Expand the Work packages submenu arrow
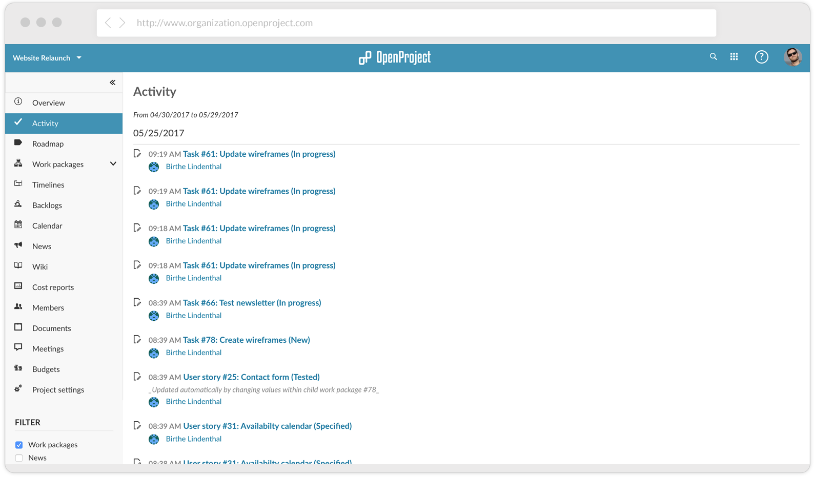Screen dimensions: 814x485 (x=113, y=164)
